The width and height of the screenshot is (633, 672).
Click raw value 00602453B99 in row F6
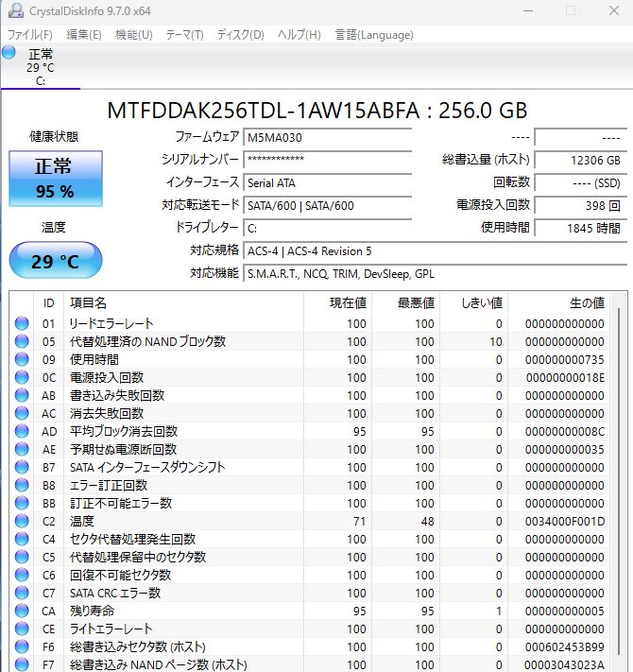pos(565,647)
